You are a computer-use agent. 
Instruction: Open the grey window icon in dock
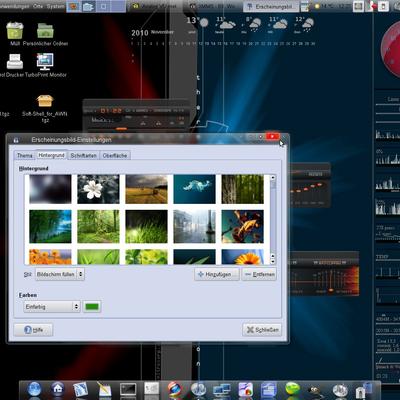(151, 389)
